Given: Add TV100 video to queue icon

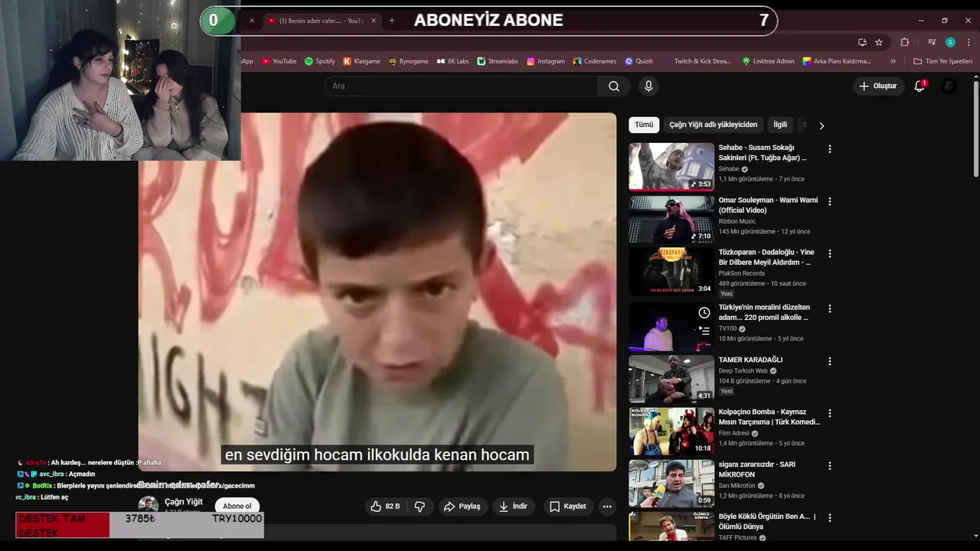Looking at the screenshot, I should pos(704,331).
